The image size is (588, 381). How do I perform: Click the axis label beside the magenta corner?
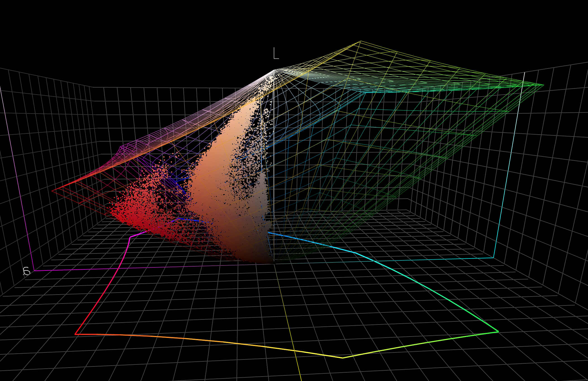click(x=26, y=271)
